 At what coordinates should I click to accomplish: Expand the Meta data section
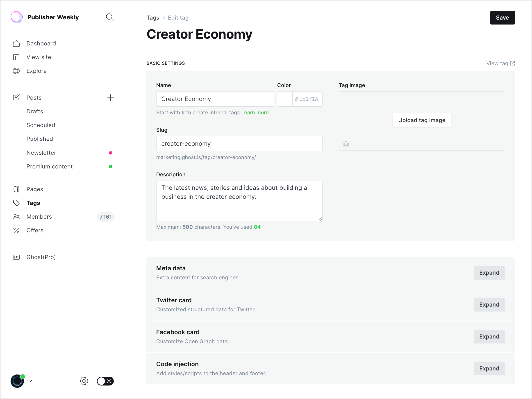click(489, 273)
